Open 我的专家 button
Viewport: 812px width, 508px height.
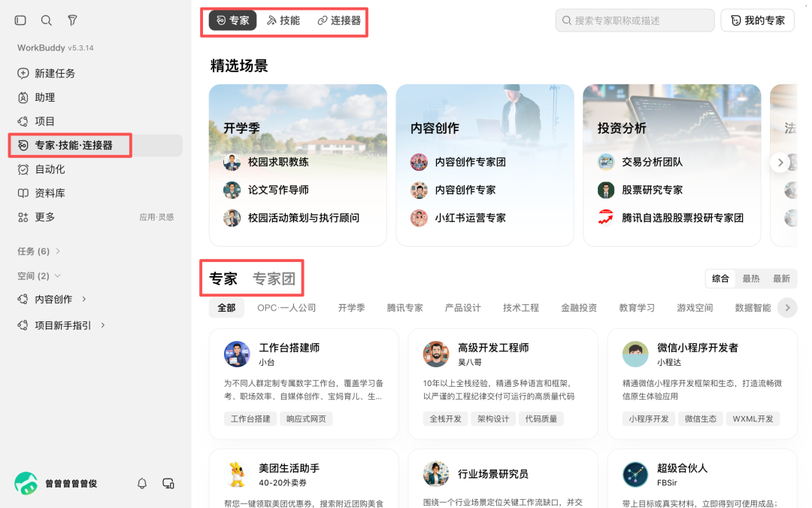click(757, 20)
